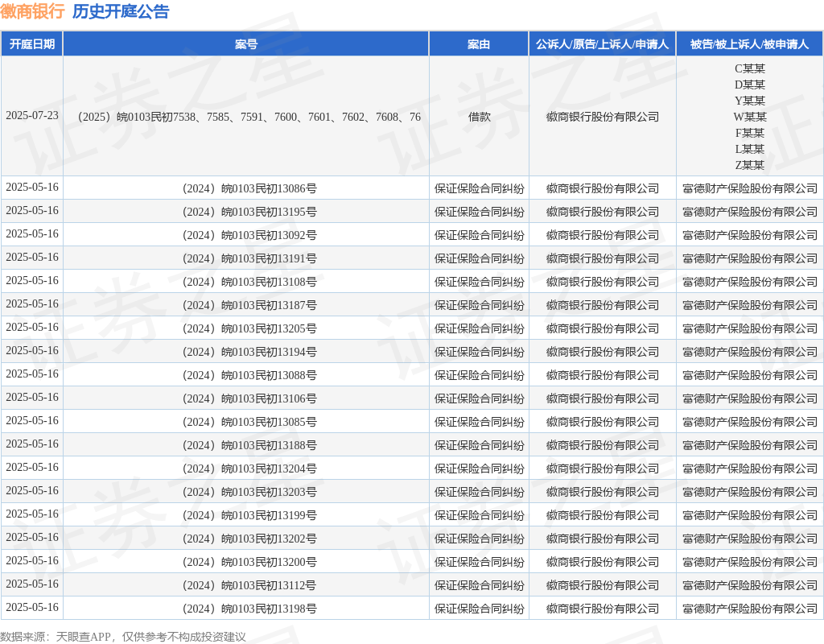
Task: Click 富德财产保险股份有限公司 in the 13199号 row
Action: click(x=750, y=516)
